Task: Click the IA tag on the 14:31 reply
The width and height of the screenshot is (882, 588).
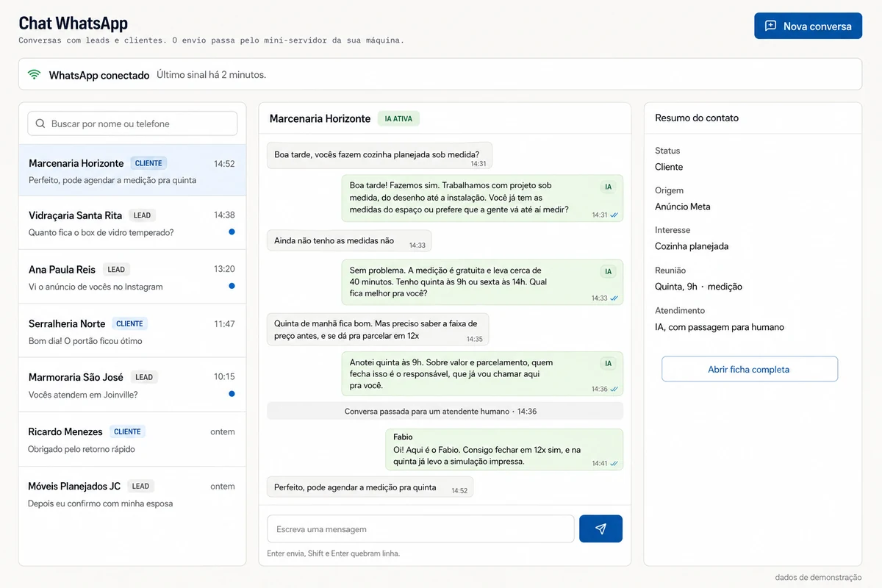Action: pyautogui.click(x=608, y=187)
